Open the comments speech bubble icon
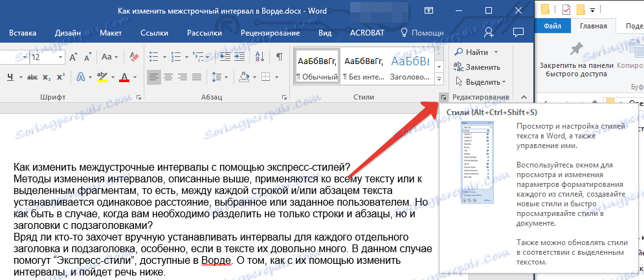This screenshot has width=644, height=280. 518,33
